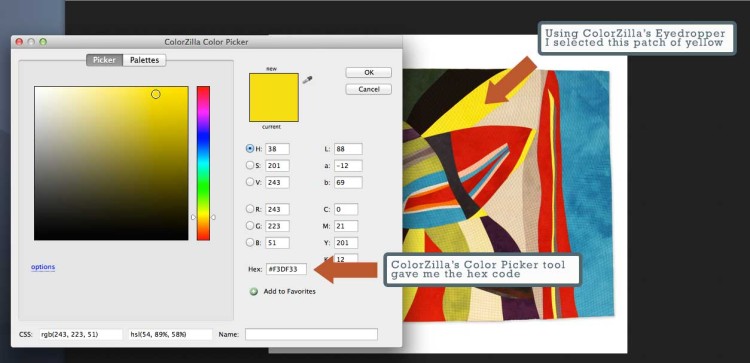Image resolution: width=750 pixels, height=363 pixels.
Task: Click the circular marker in the color field
Action: (155, 94)
